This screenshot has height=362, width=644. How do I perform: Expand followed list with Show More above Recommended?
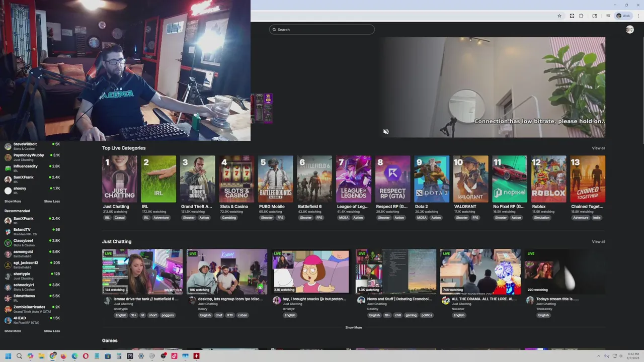13,201
